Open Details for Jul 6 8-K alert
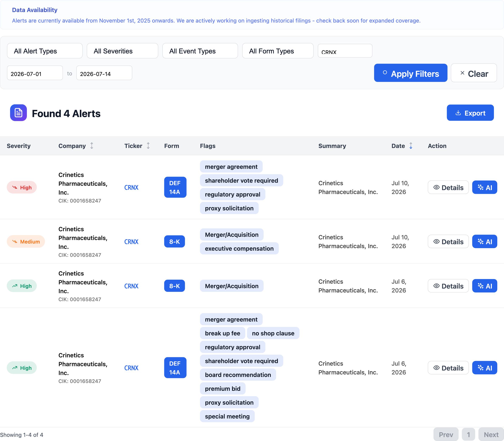Viewport: 504px width, 441px height. point(448,286)
